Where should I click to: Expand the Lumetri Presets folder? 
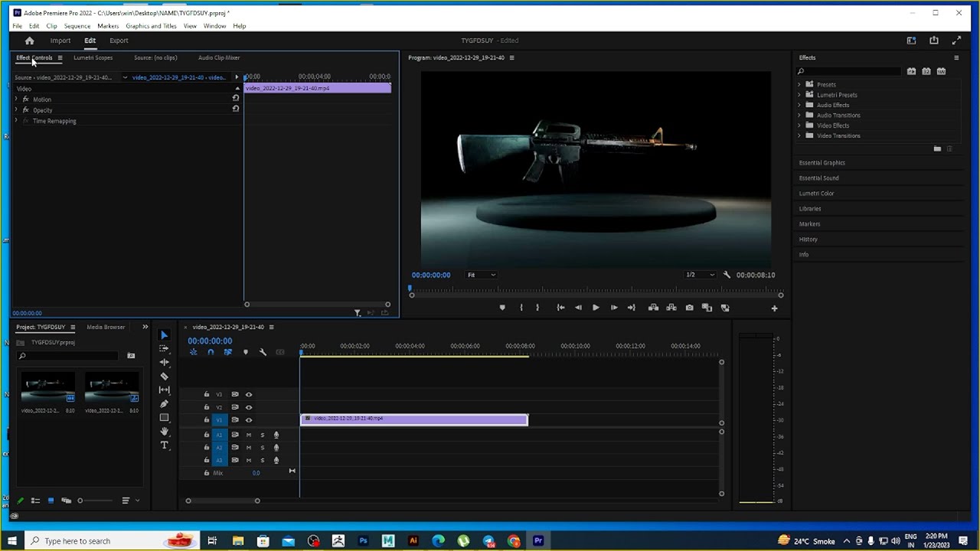click(x=799, y=95)
